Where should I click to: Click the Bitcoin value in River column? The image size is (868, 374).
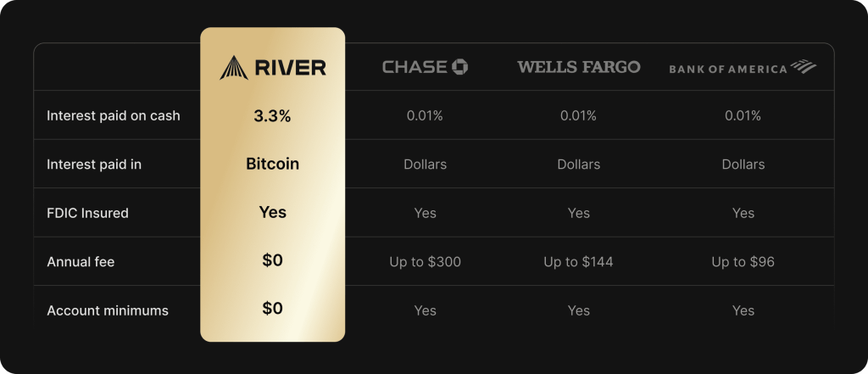[272, 164]
